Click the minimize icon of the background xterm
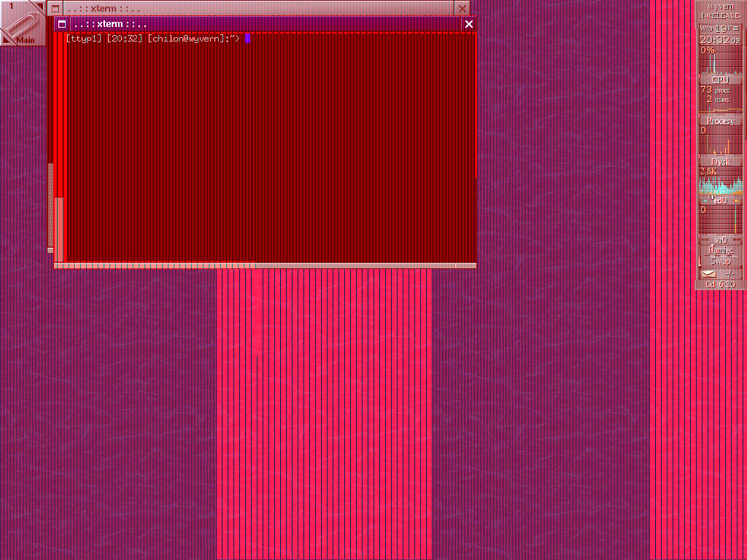Image resolution: width=747 pixels, height=560 pixels. [55, 8]
